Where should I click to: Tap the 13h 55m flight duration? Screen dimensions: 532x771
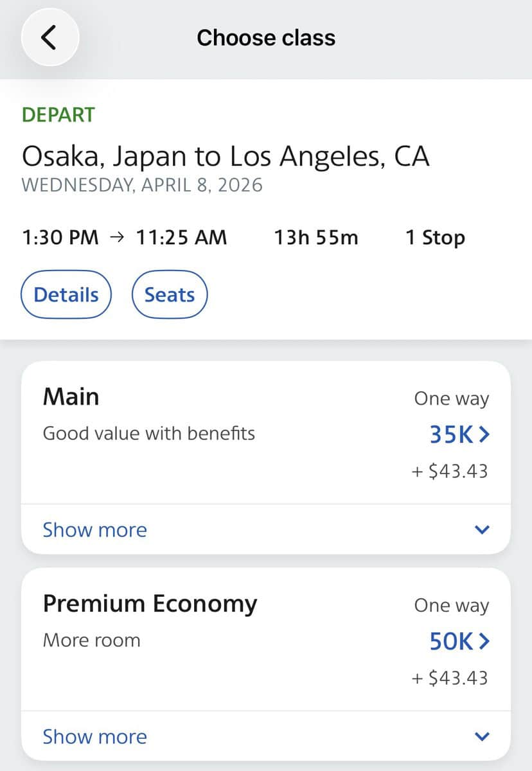[x=316, y=238]
